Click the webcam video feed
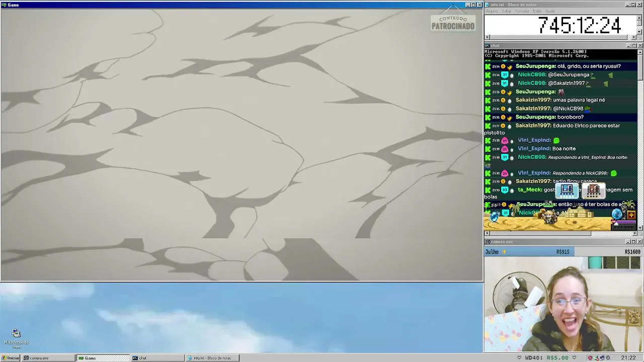 (563, 304)
